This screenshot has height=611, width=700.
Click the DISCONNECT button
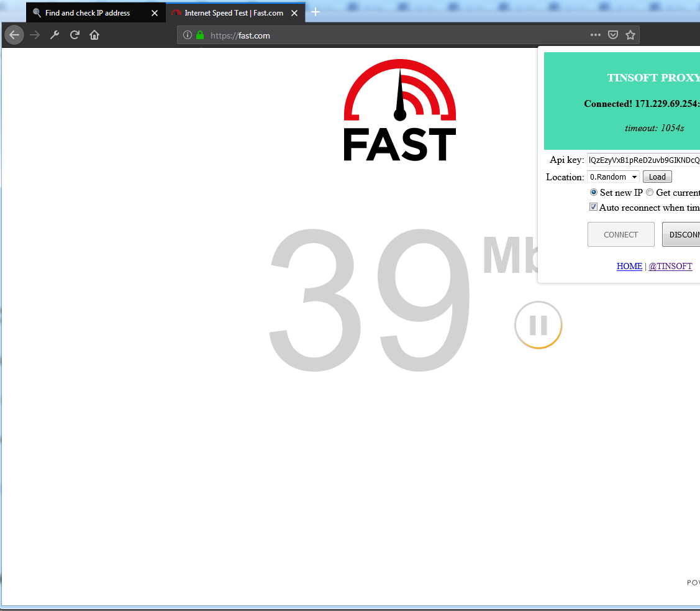[681, 234]
